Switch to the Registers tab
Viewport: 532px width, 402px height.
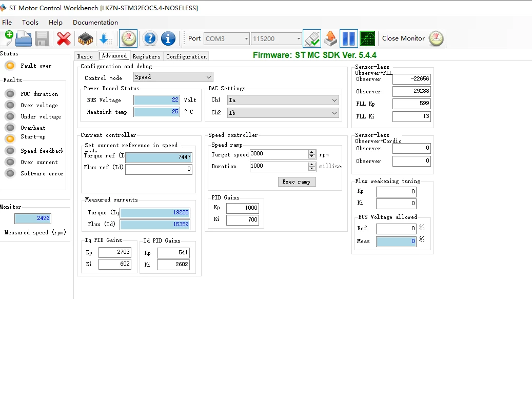pos(146,56)
